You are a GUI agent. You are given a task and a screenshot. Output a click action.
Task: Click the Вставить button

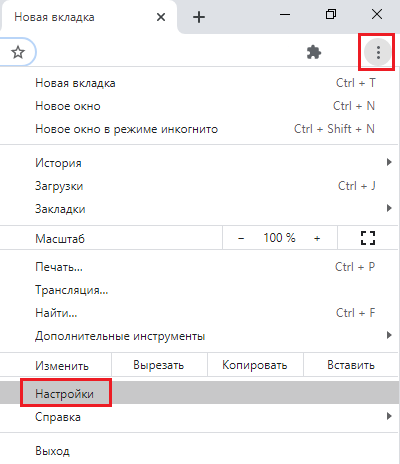(x=351, y=365)
